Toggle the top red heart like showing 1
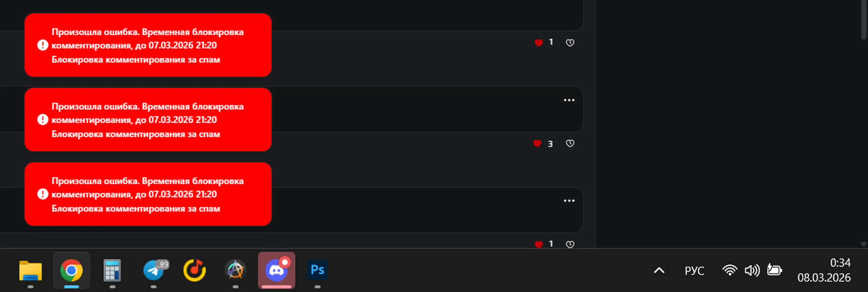Image resolution: width=868 pixels, height=292 pixels. [539, 42]
